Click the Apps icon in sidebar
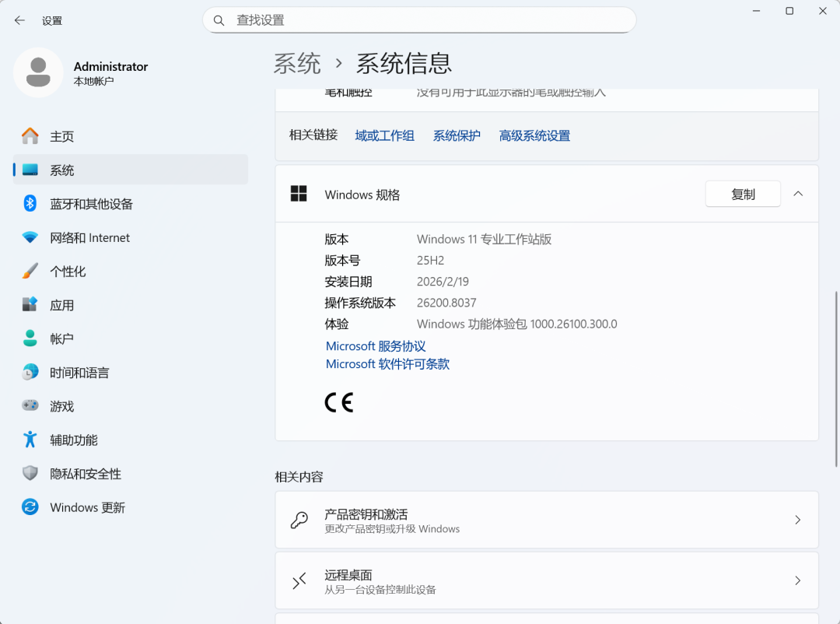The width and height of the screenshot is (840, 624). (30, 304)
